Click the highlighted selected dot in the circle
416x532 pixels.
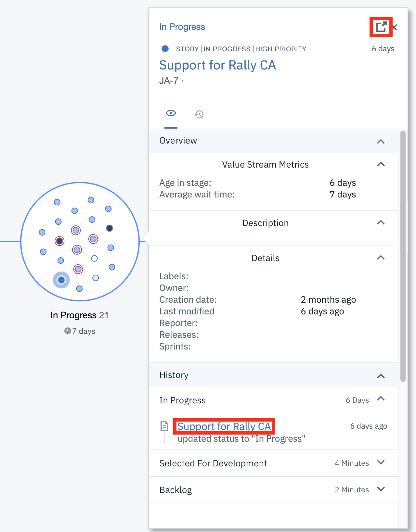pos(61,280)
